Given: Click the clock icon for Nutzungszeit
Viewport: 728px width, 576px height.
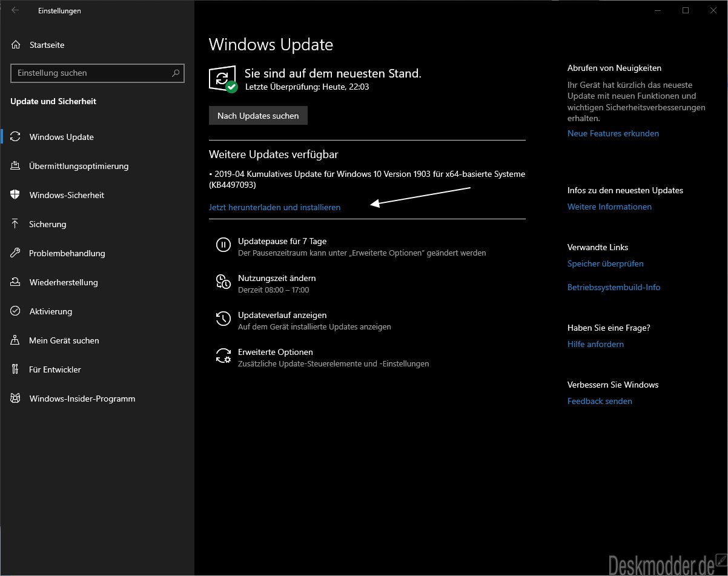Looking at the screenshot, I should click(223, 282).
